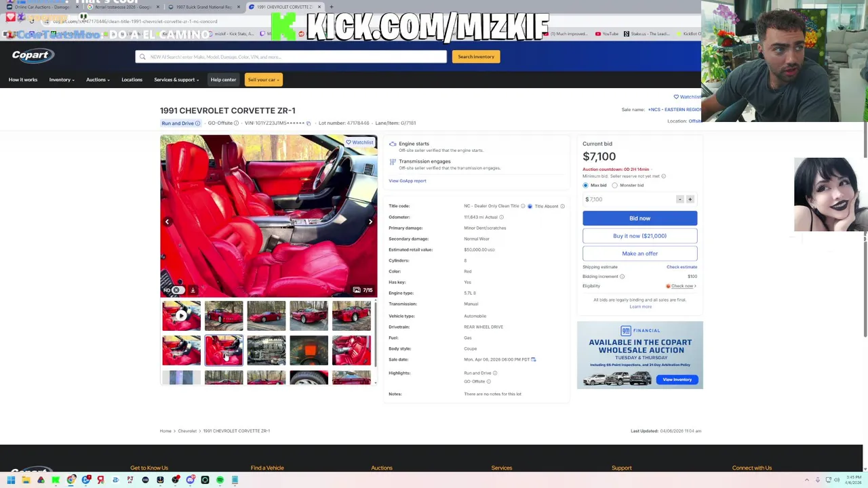Image resolution: width=868 pixels, height=488 pixels.
Task: Open info icon beside Title Absent
Action: [x=562, y=206]
